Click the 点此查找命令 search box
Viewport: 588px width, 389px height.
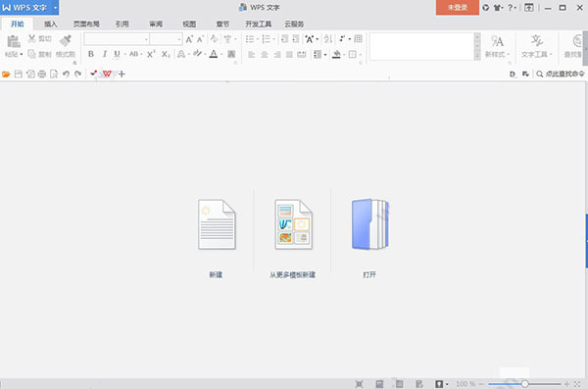(x=561, y=73)
